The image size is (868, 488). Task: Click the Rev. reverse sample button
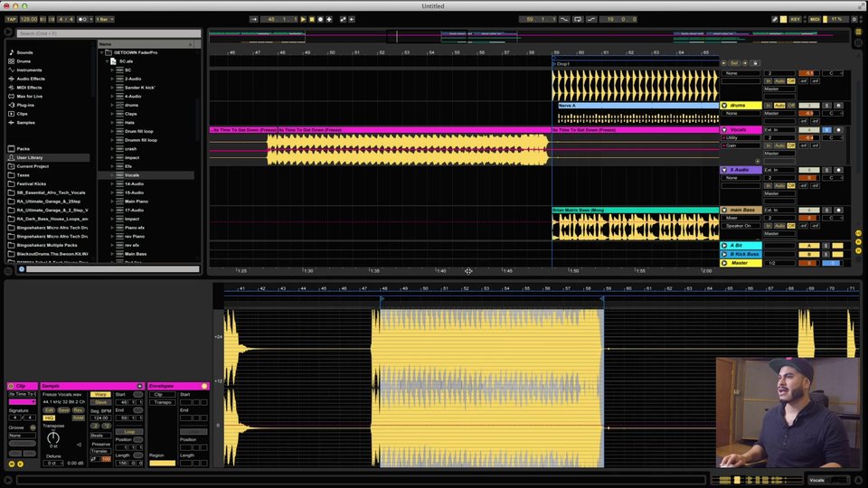click(78, 410)
